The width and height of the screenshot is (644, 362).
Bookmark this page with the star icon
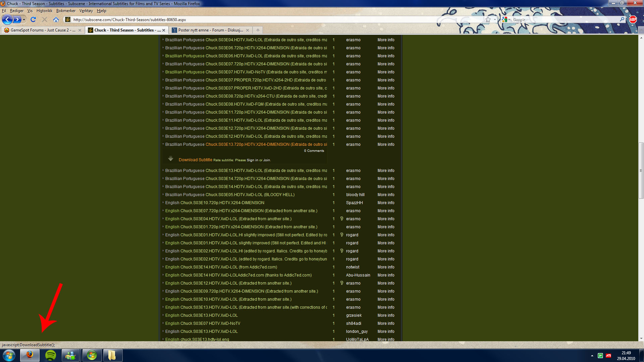pos(488,19)
